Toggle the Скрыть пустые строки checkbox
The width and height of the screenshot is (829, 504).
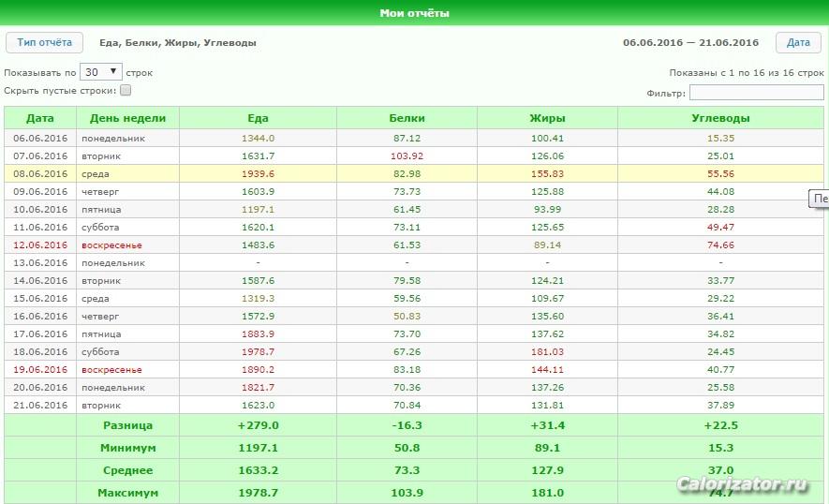(x=126, y=91)
